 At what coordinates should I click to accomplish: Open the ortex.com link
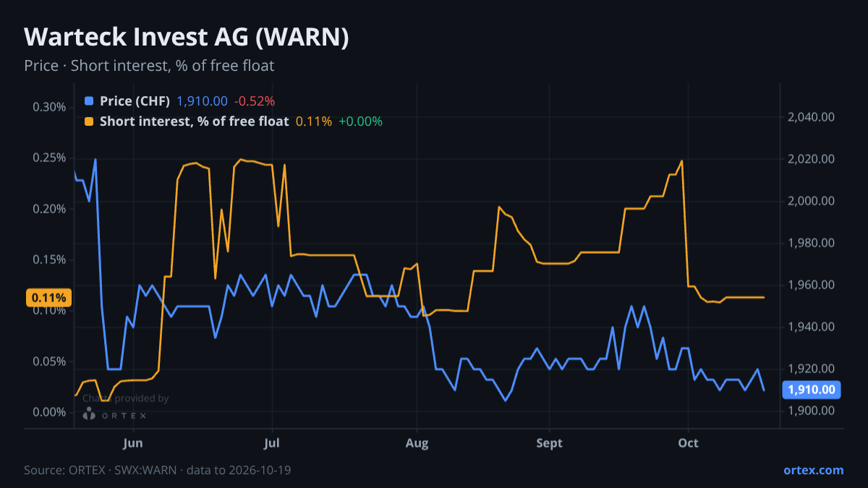point(813,470)
